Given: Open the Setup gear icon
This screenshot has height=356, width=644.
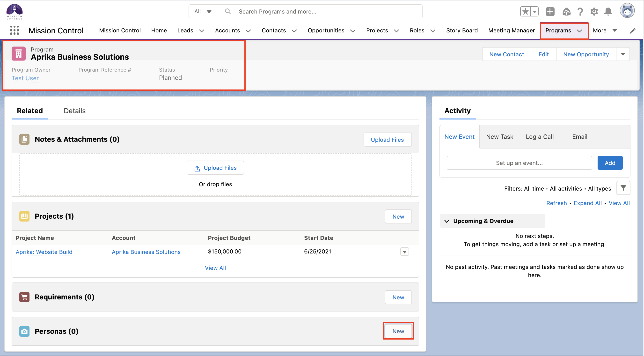Looking at the screenshot, I should click(x=594, y=12).
